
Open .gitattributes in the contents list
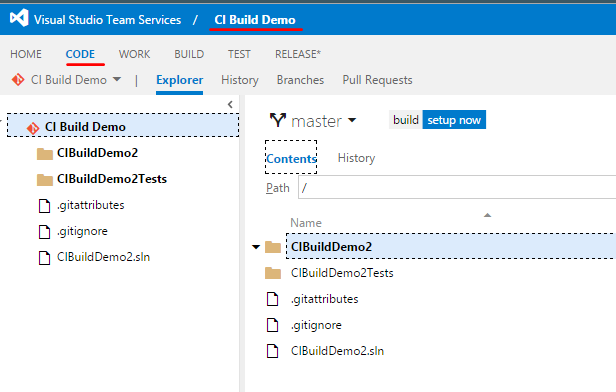[x=324, y=299]
